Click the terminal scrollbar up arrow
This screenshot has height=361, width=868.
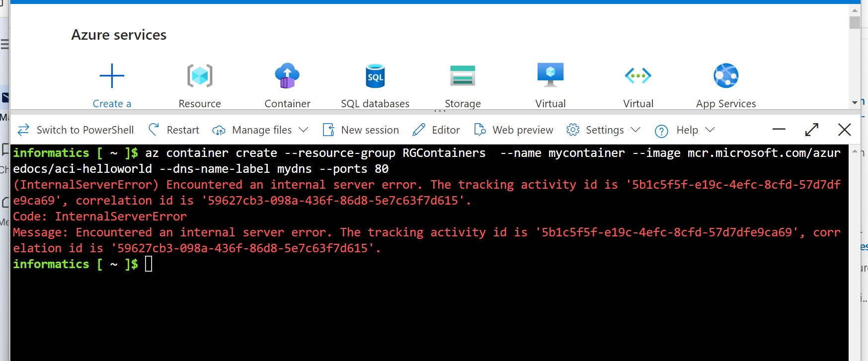point(855,151)
